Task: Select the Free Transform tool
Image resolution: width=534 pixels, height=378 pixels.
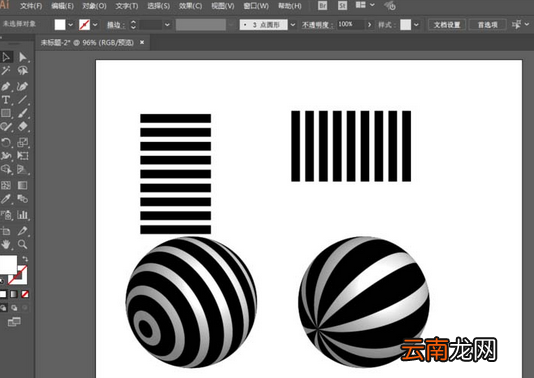Action: (22, 156)
